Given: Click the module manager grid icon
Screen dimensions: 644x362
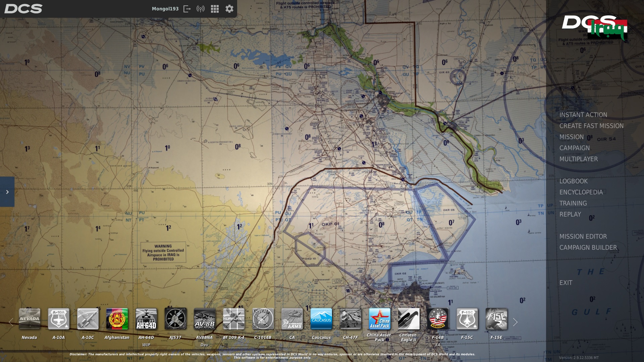Looking at the screenshot, I should tap(215, 9).
